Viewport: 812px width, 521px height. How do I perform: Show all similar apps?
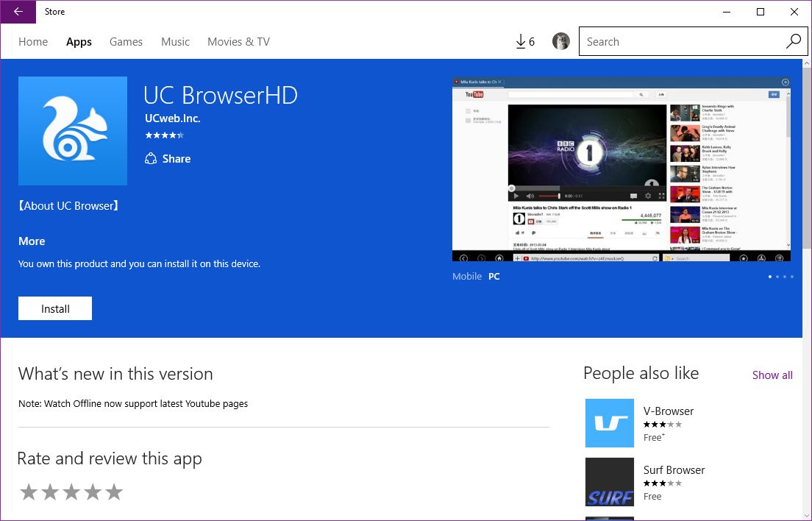[x=772, y=375]
